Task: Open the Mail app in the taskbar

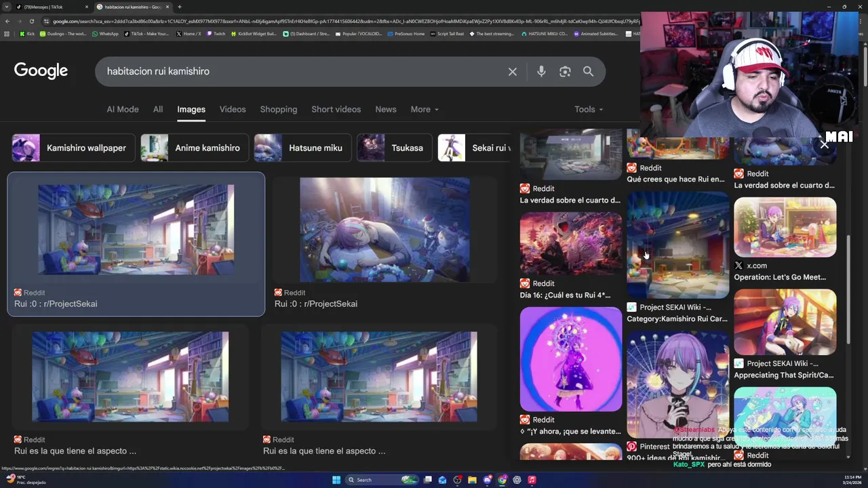Action: click(443, 480)
